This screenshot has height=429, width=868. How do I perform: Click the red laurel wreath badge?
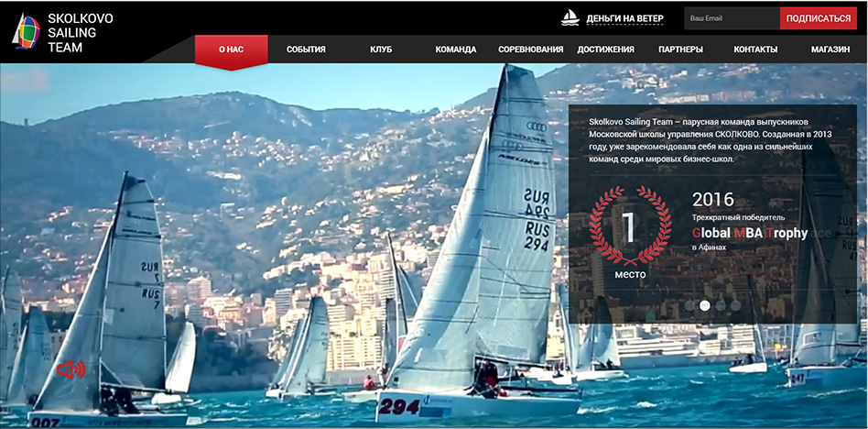[x=630, y=225]
